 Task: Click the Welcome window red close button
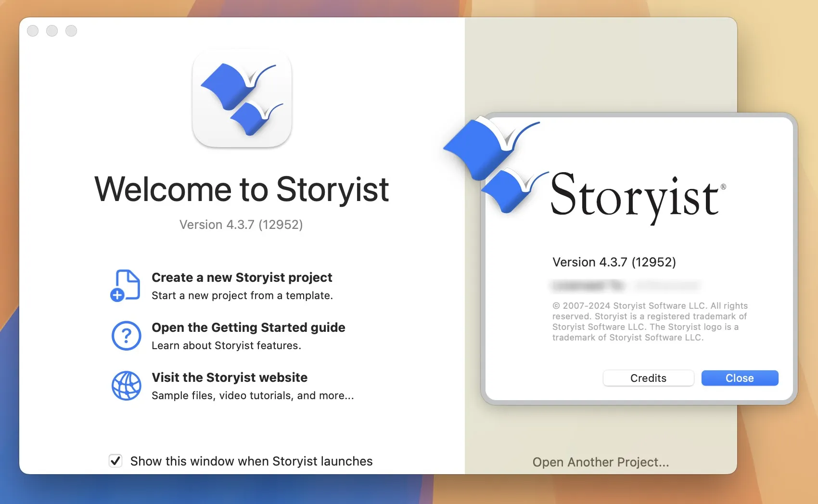point(33,31)
